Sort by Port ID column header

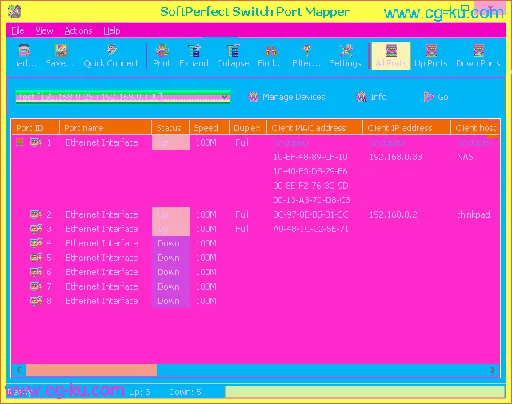pos(35,128)
